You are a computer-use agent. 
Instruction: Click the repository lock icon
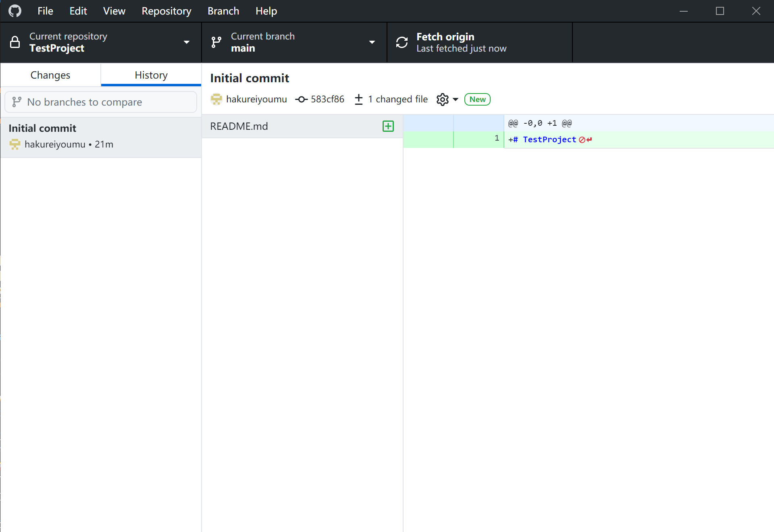tap(15, 42)
